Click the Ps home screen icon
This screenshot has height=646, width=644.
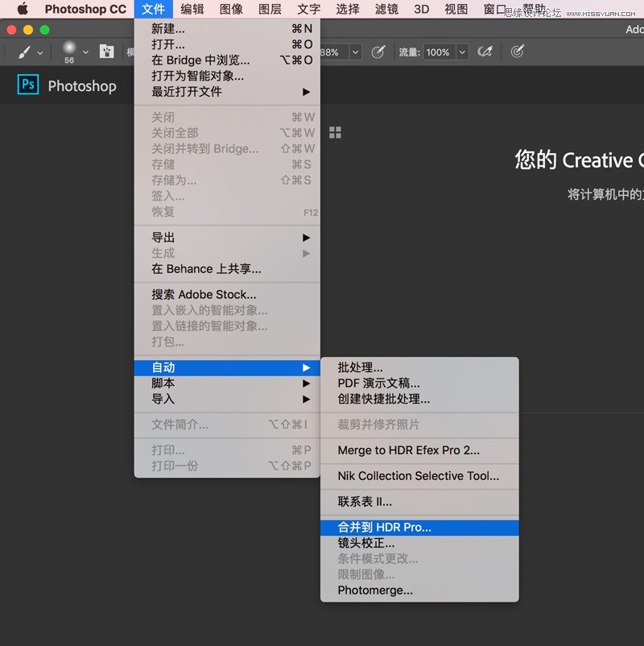[27, 85]
